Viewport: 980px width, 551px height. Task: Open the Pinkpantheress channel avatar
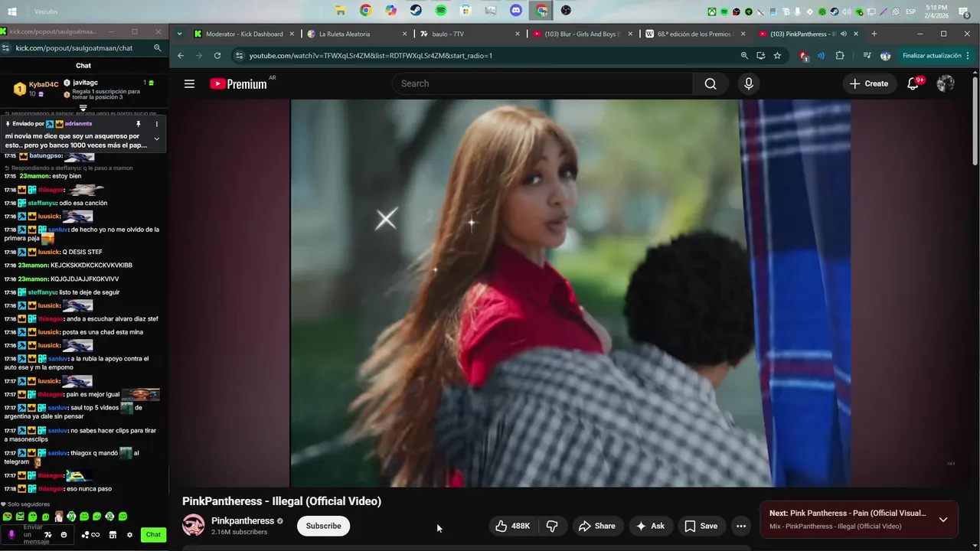coord(193,525)
